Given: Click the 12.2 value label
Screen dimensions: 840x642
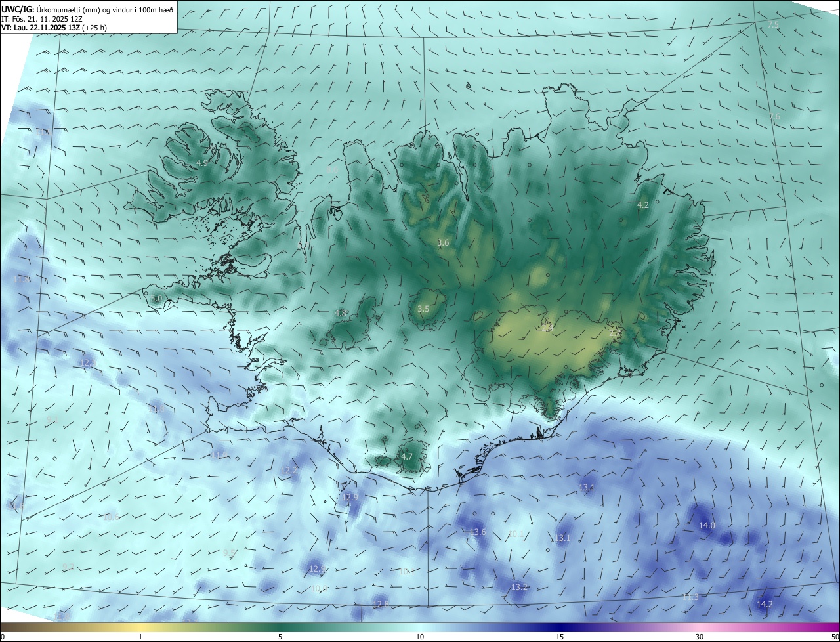Looking at the screenshot, I should click(289, 471).
